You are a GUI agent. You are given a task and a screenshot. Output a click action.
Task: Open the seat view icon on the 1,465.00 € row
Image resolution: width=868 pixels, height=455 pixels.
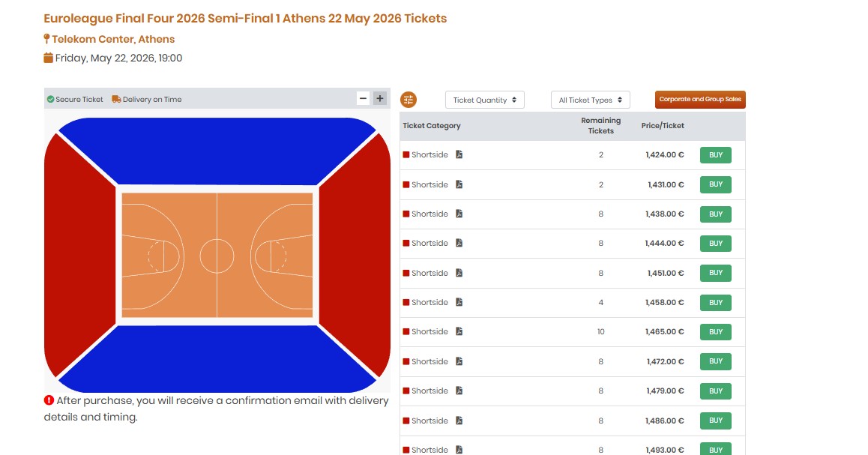(x=459, y=331)
